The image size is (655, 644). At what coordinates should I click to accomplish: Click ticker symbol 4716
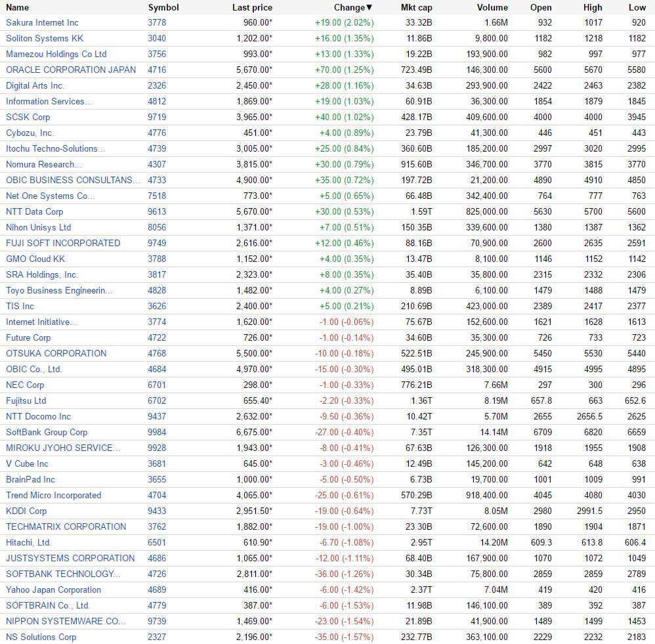(157, 70)
